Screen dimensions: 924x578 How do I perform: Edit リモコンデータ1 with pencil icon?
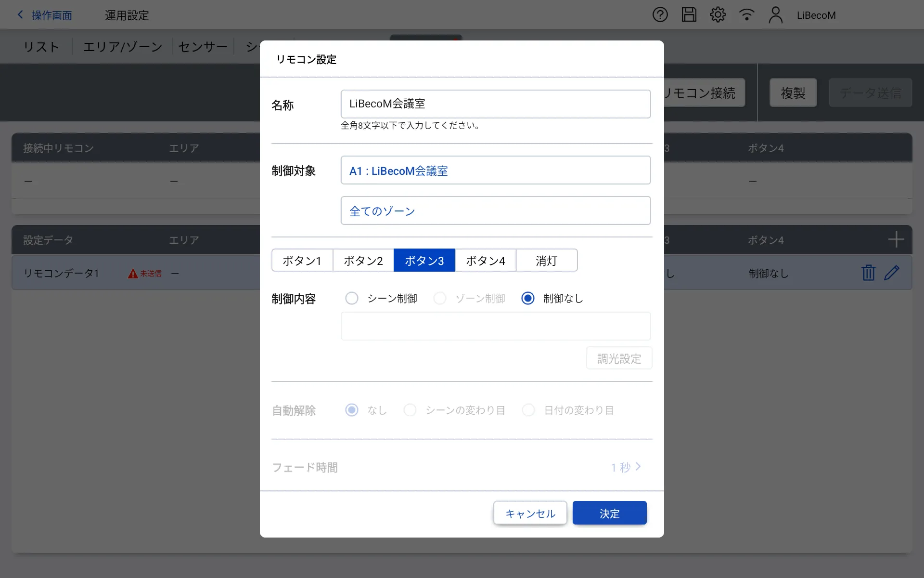click(x=891, y=273)
